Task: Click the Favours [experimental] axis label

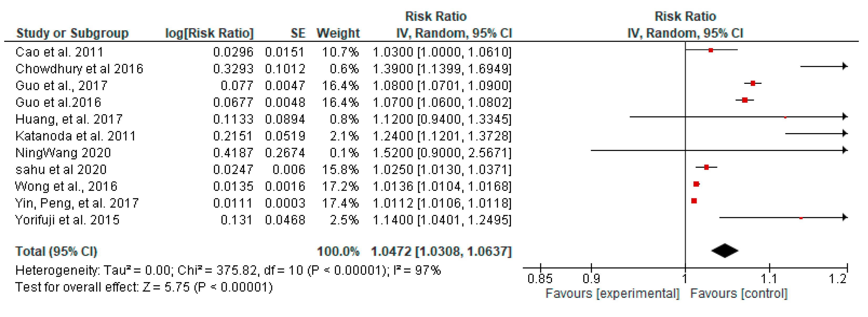Action: 612,293
